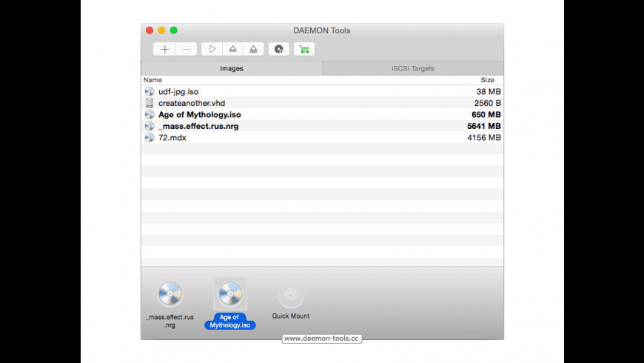644x363 pixels.
Task: Maximize window with green button
Action: pyautogui.click(x=174, y=30)
